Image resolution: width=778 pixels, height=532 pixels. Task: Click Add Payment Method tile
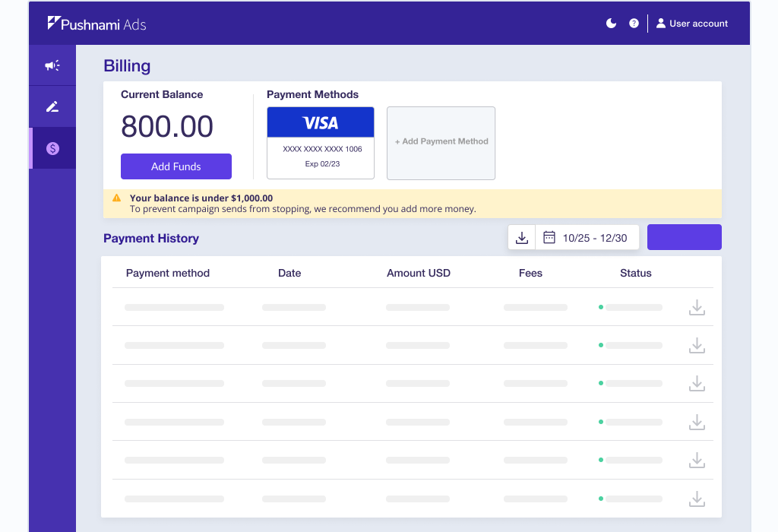coord(441,143)
